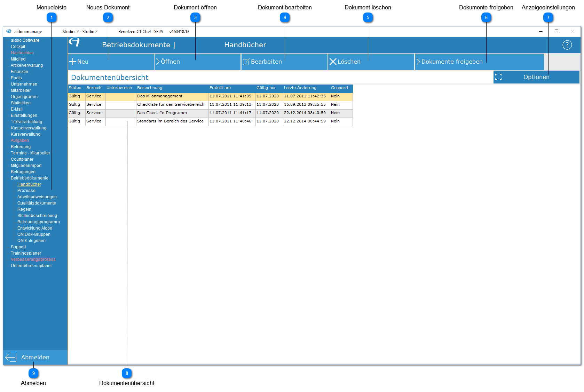Screen dimensions: 584x392
Task: Select QM Dok-Gruppen submenu item
Action: point(34,234)
